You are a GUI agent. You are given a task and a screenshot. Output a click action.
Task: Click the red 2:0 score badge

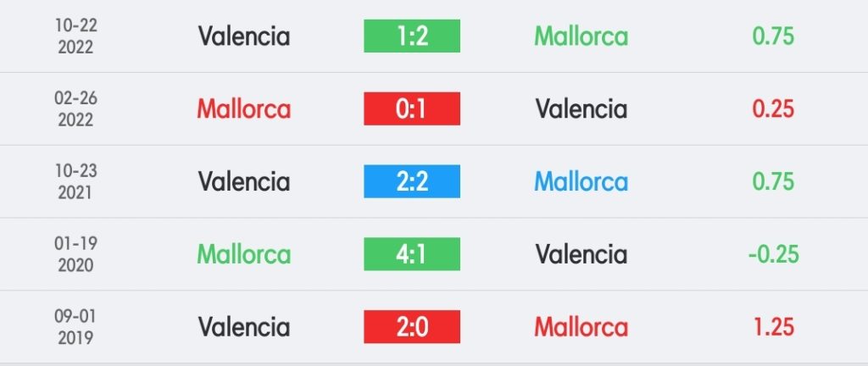pos(412,327)
